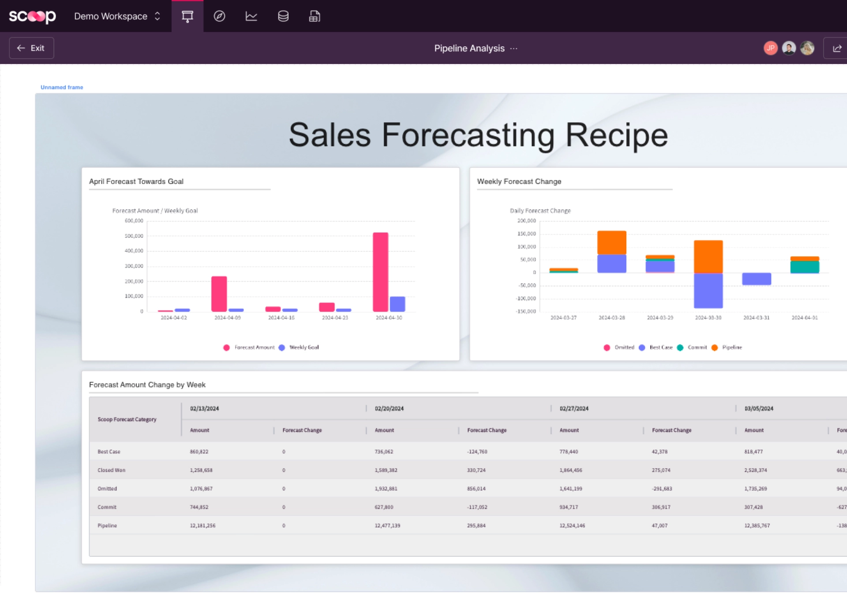
Task: Click the male collaborator avatar
Action: [789, 48]
